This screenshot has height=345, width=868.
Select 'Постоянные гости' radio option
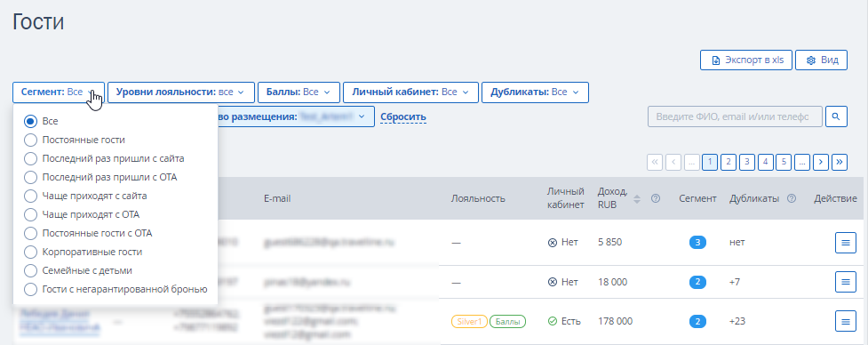tap(30, 140)
